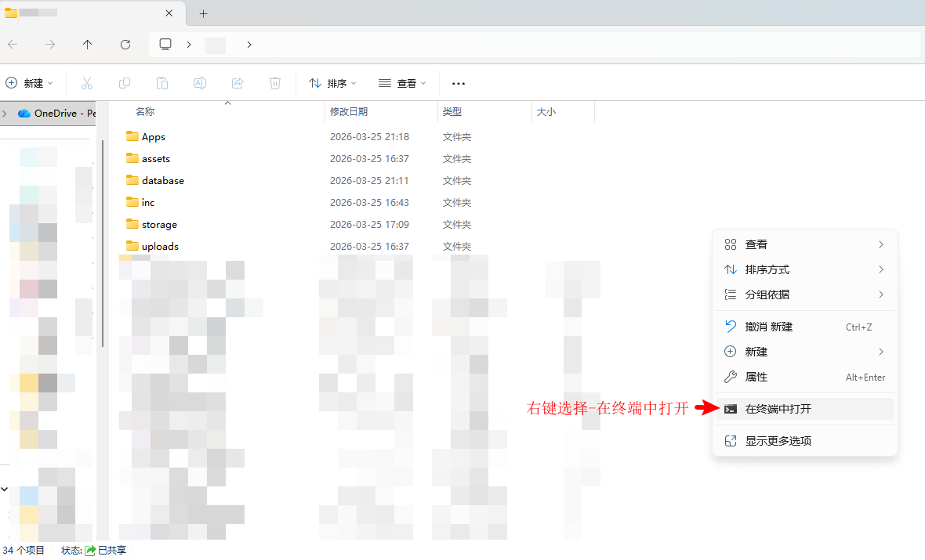Screen dimensions: 925x560
Task: Open the 排序 sort dropdown
Action: coord(332,83)
